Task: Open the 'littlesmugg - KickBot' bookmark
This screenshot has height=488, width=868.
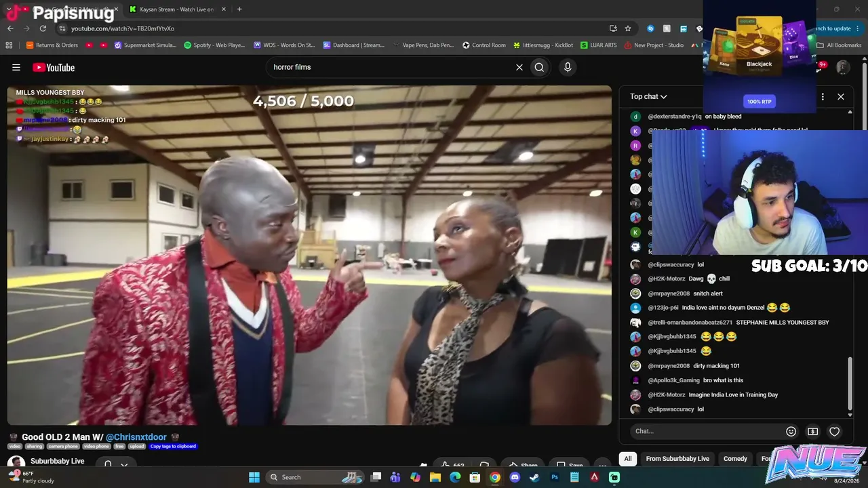Action: pyautogui.click(x=543, y=45)
